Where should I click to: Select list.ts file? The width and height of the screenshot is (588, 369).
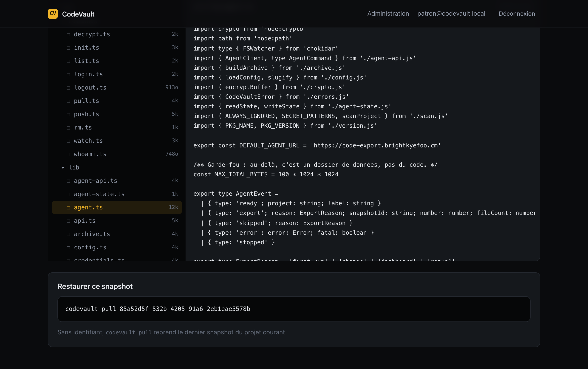tap(117, 61)
